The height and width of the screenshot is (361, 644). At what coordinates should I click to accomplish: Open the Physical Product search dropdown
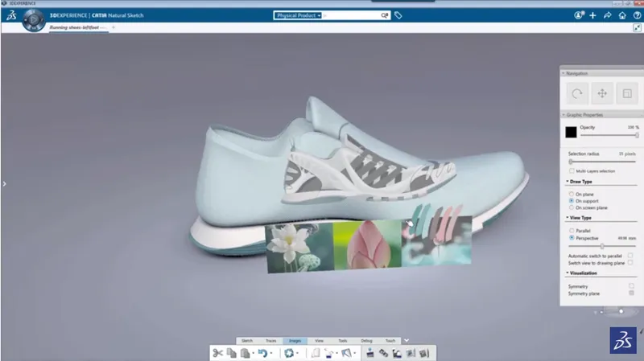[x=298, y=15]
